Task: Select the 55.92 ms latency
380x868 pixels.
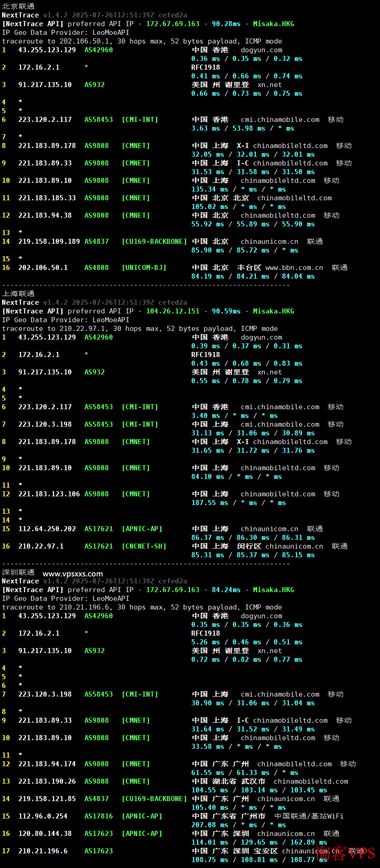Action: tap(208, 224)
